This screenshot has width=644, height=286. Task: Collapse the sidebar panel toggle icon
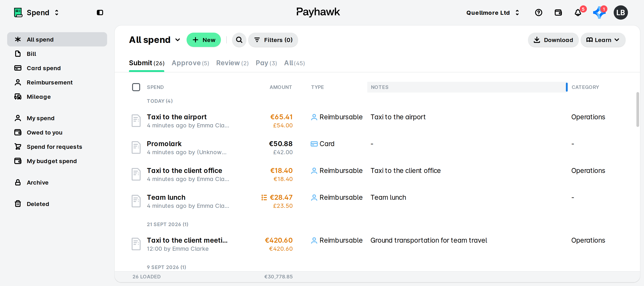pos(100,13)
